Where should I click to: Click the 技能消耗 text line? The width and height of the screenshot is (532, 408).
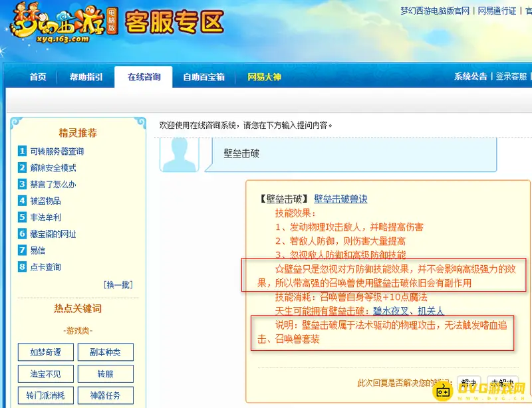(351, 297)
